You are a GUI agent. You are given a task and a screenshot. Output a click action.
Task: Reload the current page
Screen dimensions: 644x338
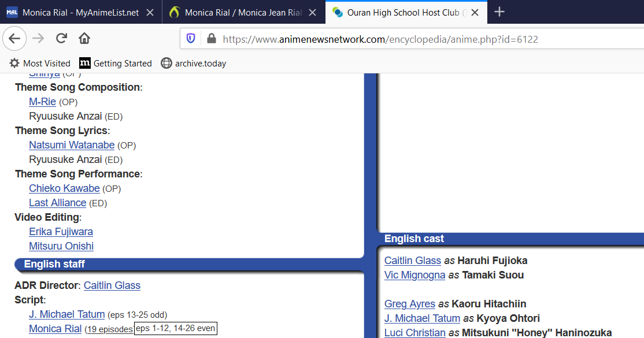(x=62, y=39)
